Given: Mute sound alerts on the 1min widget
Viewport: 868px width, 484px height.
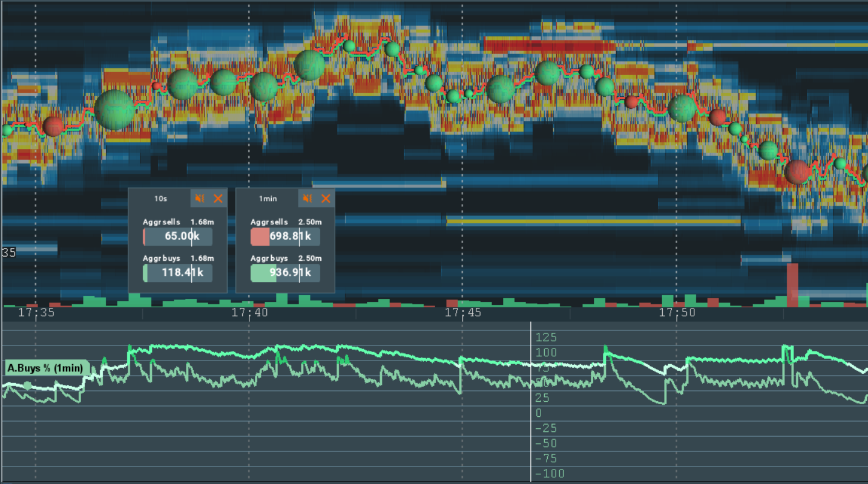Looking at the screenshot, I should click(x=307, y=198).
